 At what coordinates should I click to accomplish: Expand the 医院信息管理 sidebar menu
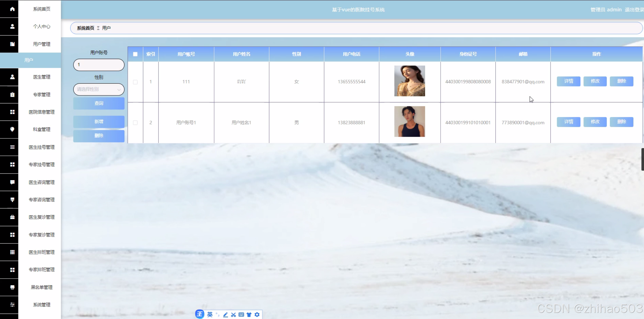[41, 112]
